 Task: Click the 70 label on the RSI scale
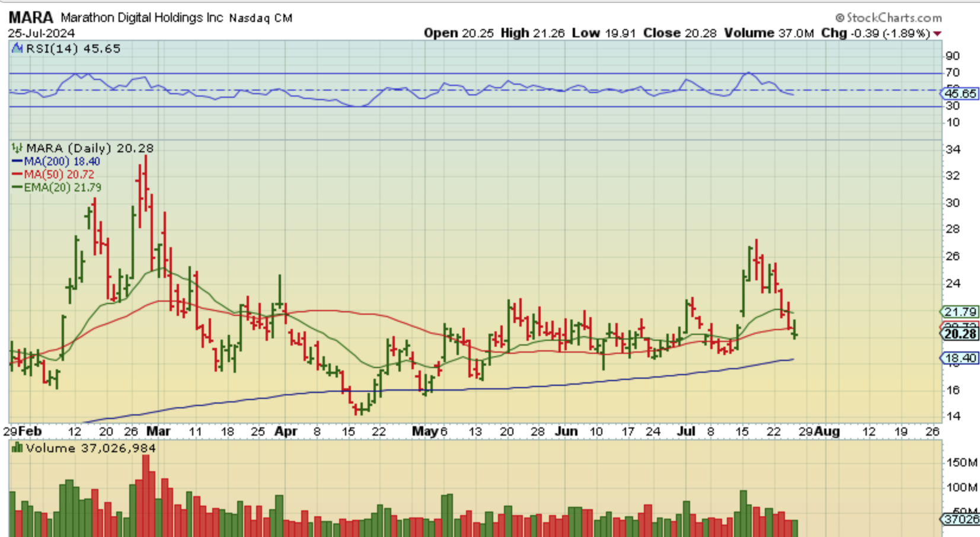point(953,72)
